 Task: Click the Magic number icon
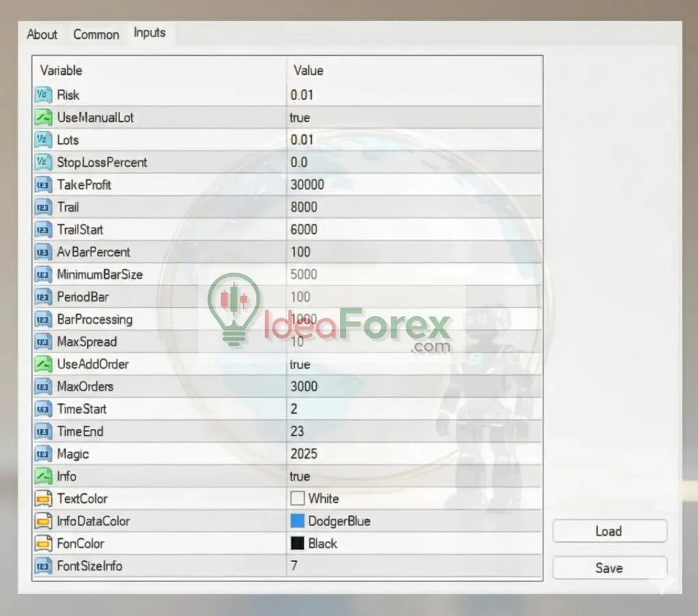(x=44, y=453)
